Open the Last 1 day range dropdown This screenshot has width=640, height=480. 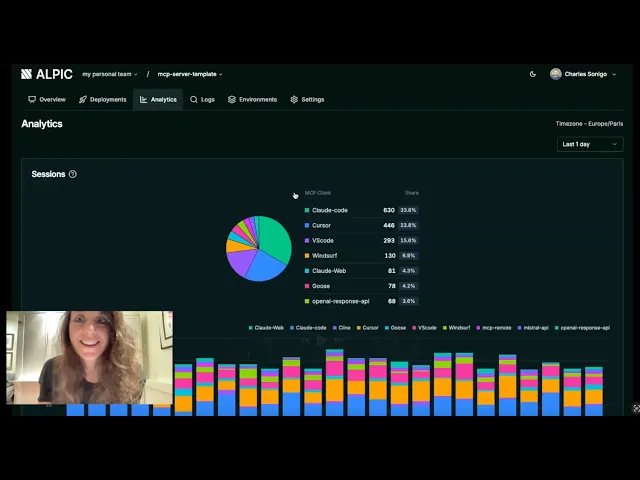[x=590, y=144]
